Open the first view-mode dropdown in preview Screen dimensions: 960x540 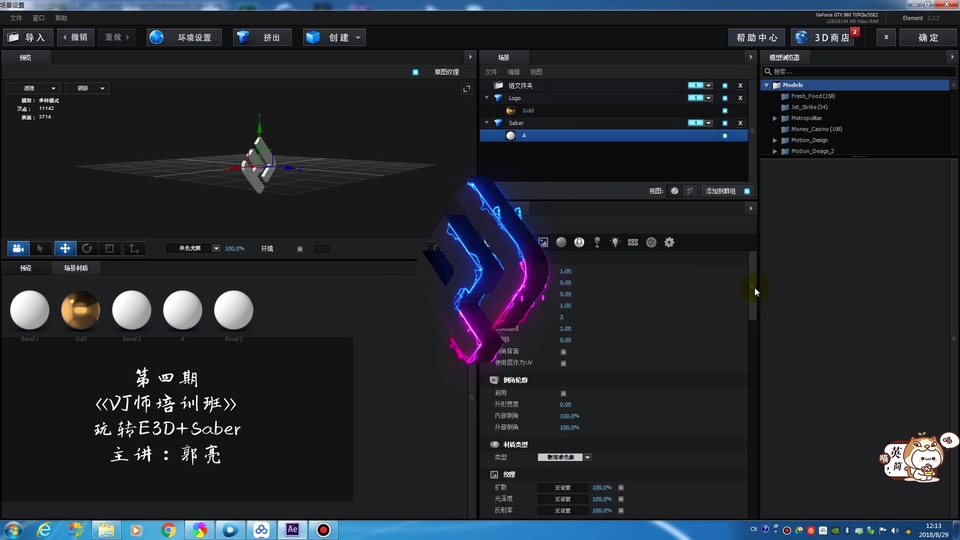33,88
